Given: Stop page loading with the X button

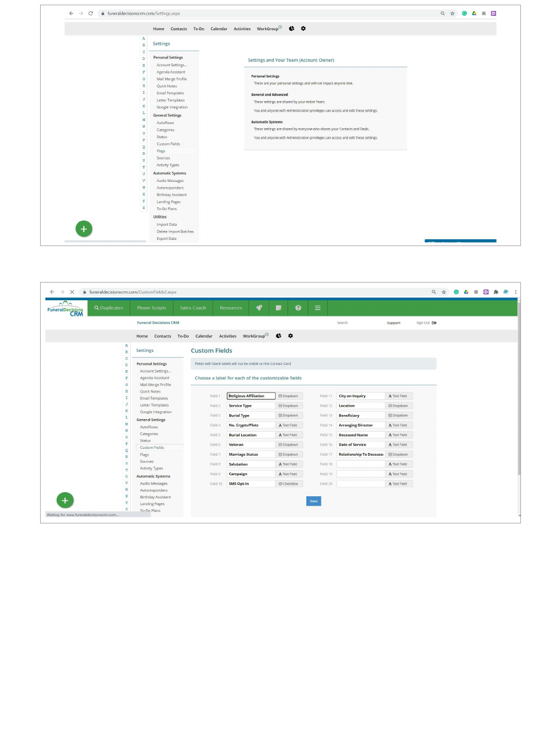Looking at the screenshot, I should (72, 292).
